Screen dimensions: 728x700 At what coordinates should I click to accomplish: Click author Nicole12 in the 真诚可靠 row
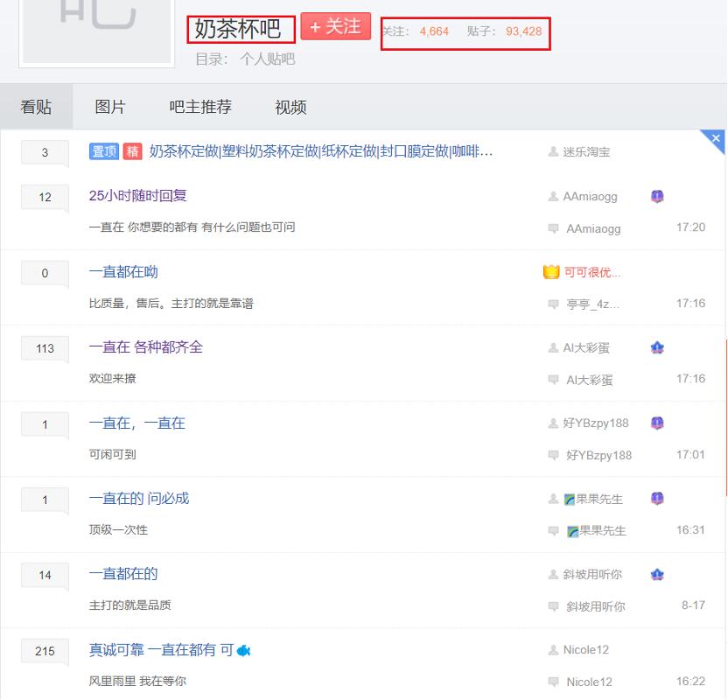pyautogui.click(x=585, y=649)
